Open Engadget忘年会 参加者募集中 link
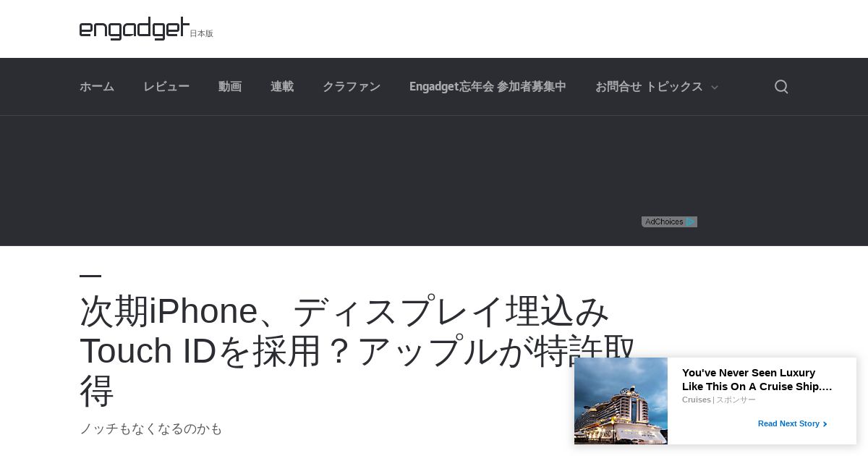This screenshot has width=868, height=456. click(488, 87)
